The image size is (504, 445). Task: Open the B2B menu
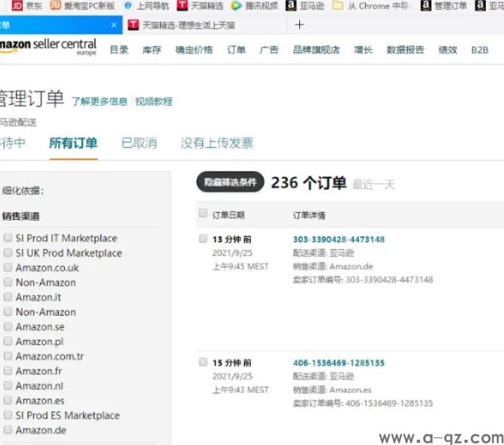click(480, 50)
